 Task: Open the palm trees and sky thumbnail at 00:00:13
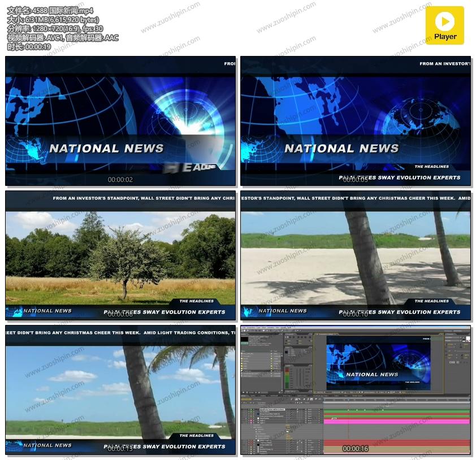point(120,390)
